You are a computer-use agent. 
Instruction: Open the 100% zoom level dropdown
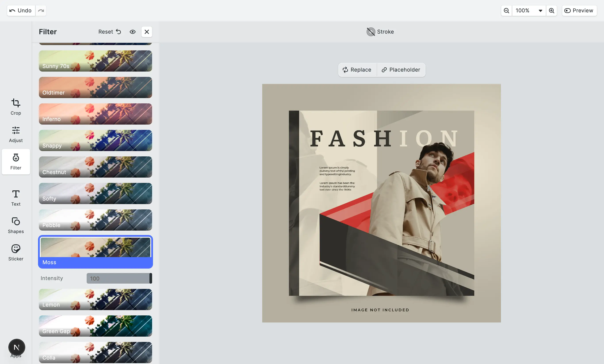pos(529,11)
